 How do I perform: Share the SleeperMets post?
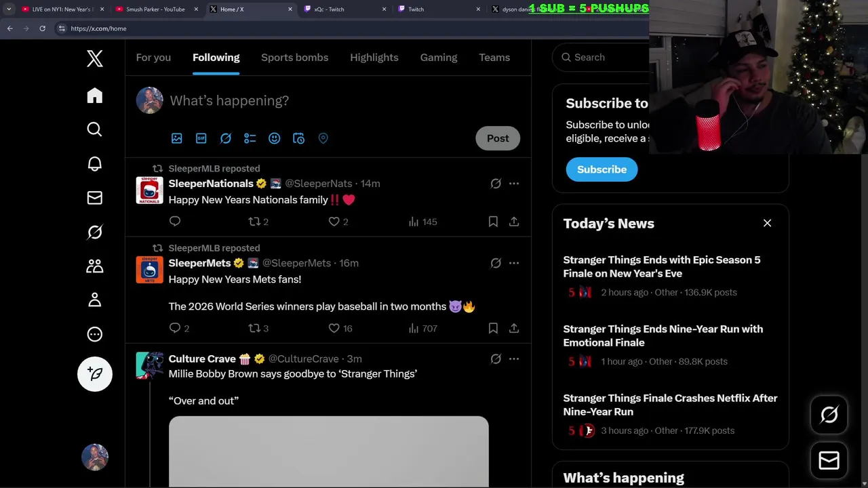pyautogui.click(x=514, y=328)
